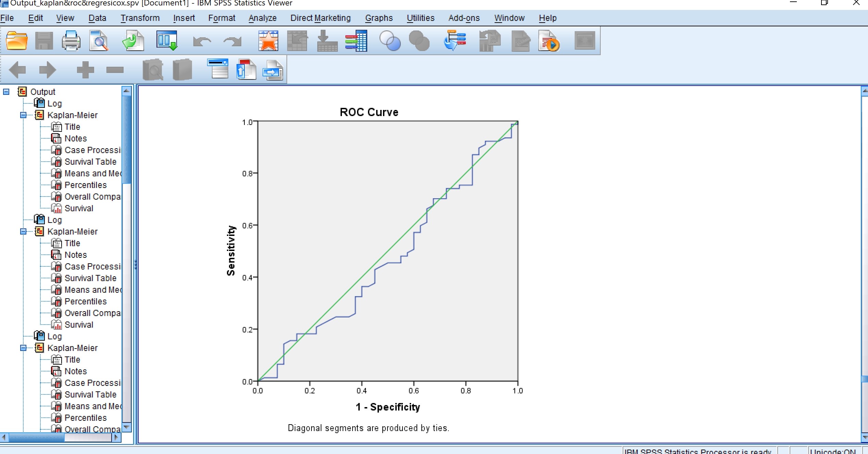Select first Survival Table outline item

click(90, 162)
